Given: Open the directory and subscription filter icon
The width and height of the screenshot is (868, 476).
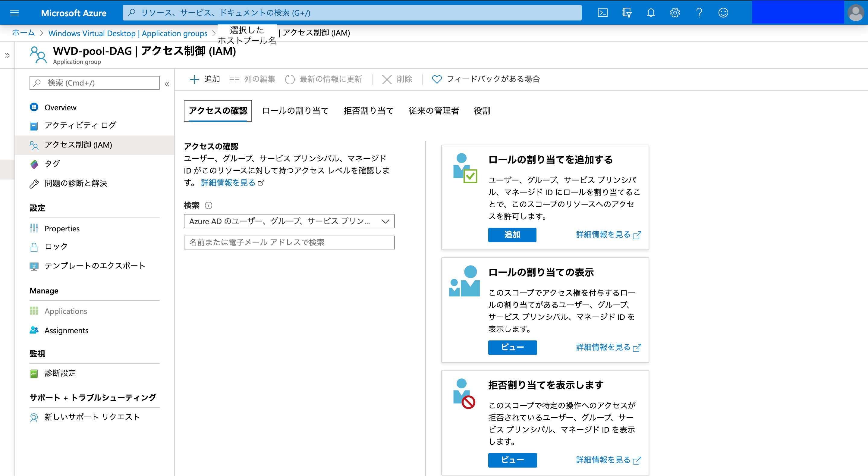Looking at the screenshot, I should pos(626,13).
